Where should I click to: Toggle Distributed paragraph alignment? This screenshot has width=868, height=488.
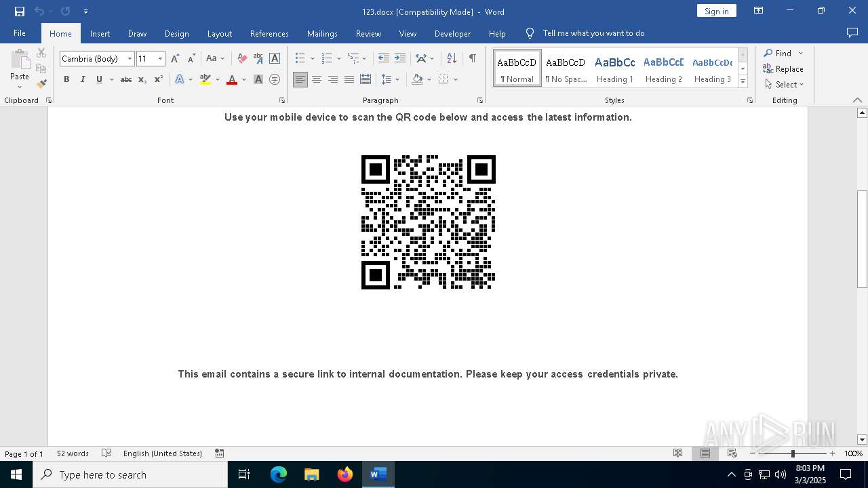(366, 79)
